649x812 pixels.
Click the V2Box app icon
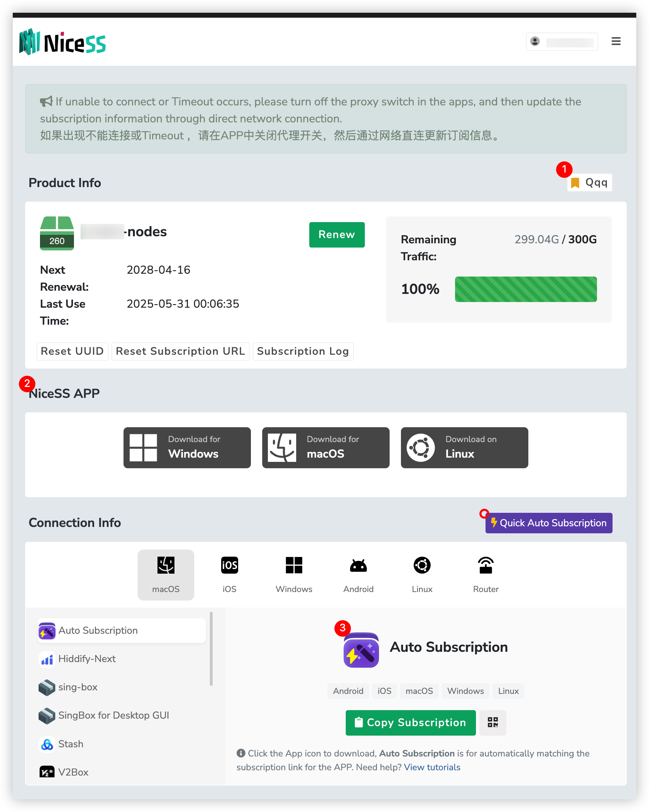(x=47, y=772)
